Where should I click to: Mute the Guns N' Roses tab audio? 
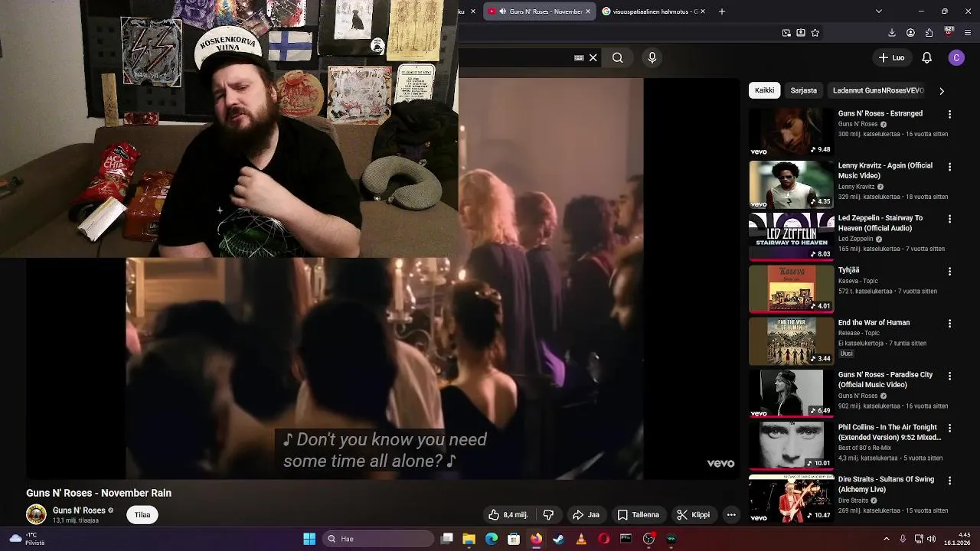pos(502,11)
